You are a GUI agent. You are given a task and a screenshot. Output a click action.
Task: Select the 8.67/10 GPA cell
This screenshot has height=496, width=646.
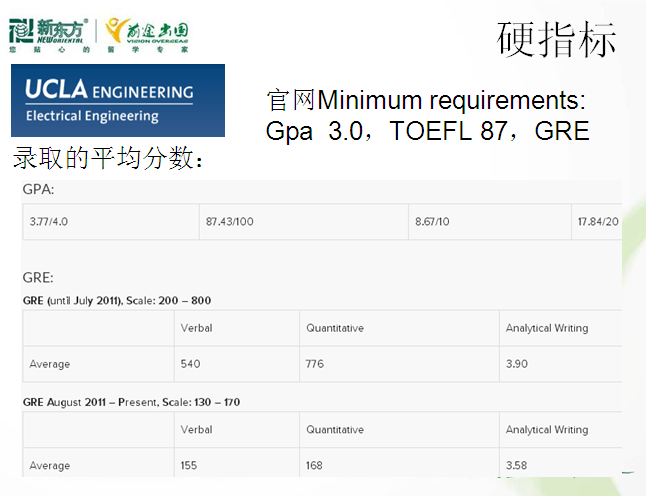[x=490, y=222]
